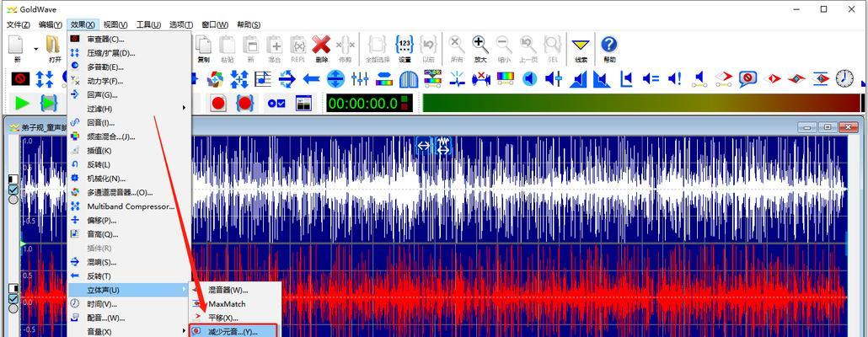Expand the 立体声(U) submenu
The height and width of the screenshot is (337, 868).
pos(130,290)
